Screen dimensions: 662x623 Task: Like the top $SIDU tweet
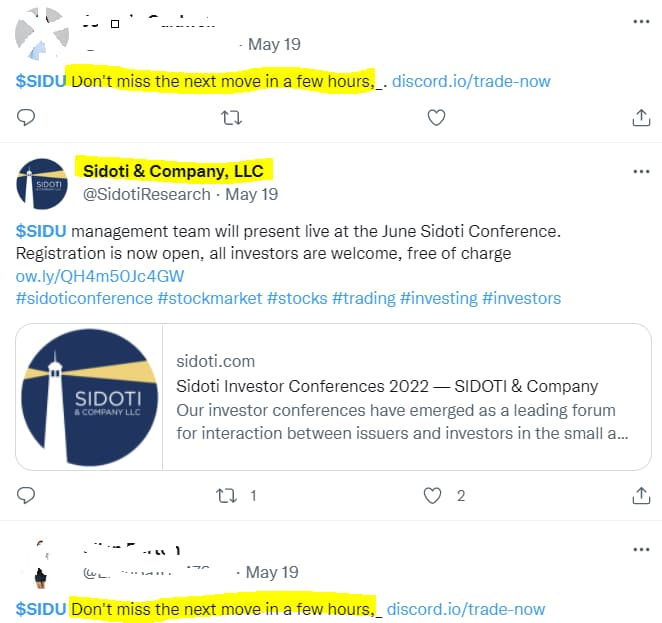coord(436,118)
